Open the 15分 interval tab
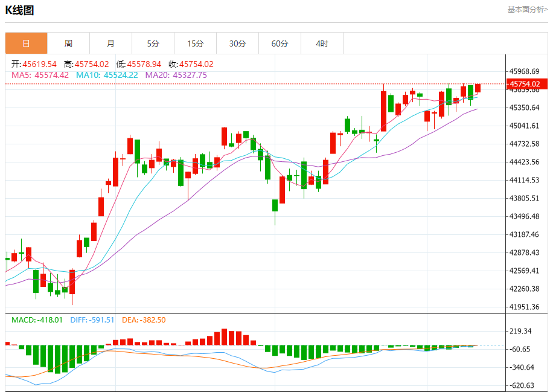This screenshot has width=553, height=392. 196,43
